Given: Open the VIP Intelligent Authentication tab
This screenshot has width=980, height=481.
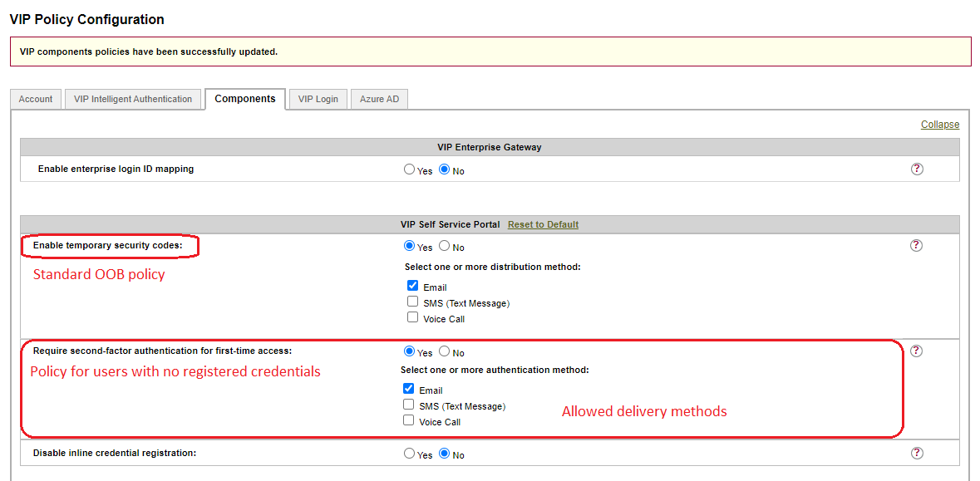Looking at the screenshot, I should (133, 99).
